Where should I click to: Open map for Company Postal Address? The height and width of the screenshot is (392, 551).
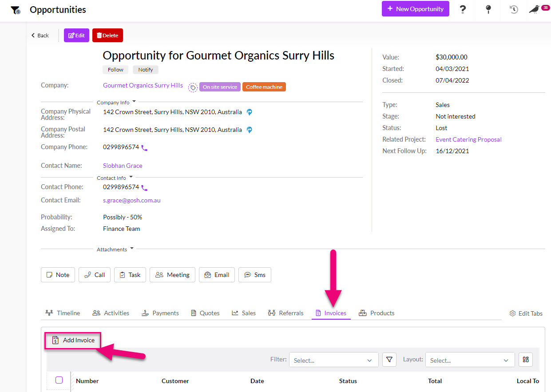coord(250,130)
